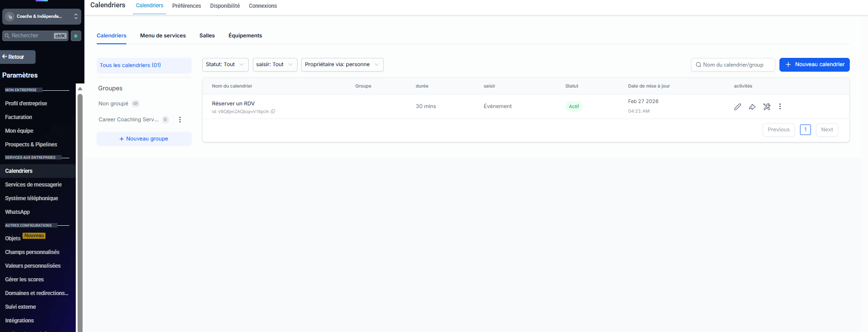Image resolution: width=868 pixels, height=332 pixels.
Task: Open Services de messagerie in sidebar
Action: coord(33,185)
